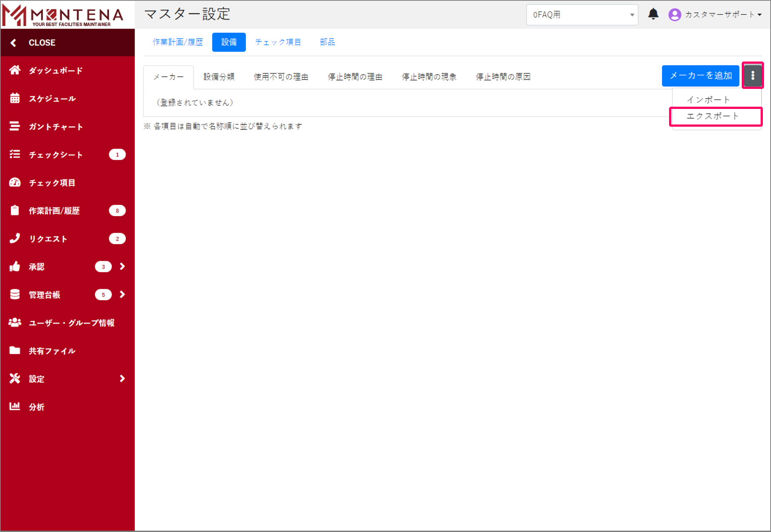The image size is (771, 532).
Task: Open the three-dot kebab menu
Action: [753, 75]
